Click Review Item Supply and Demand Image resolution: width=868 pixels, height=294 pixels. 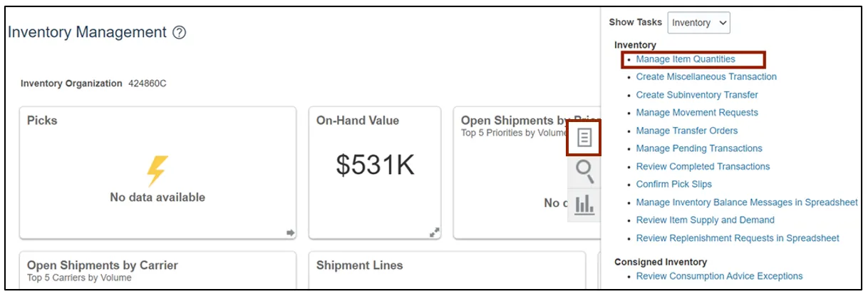[x=705, y=220]
